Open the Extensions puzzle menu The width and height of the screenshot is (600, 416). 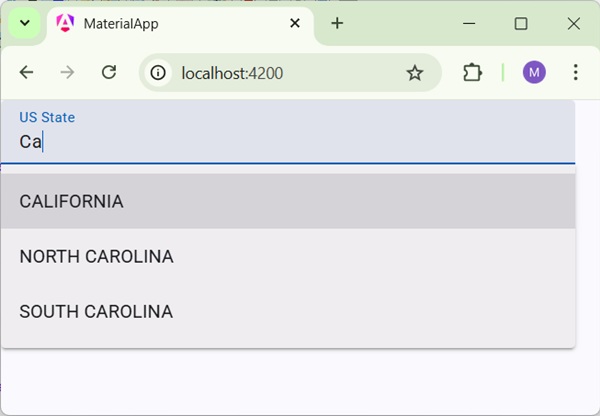tap(472, 72)
